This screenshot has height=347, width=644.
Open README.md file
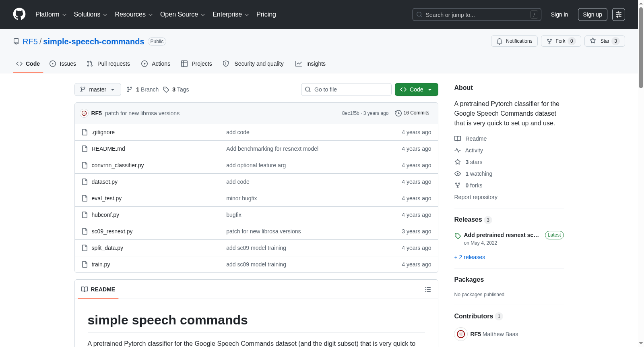tap(108, 149)
